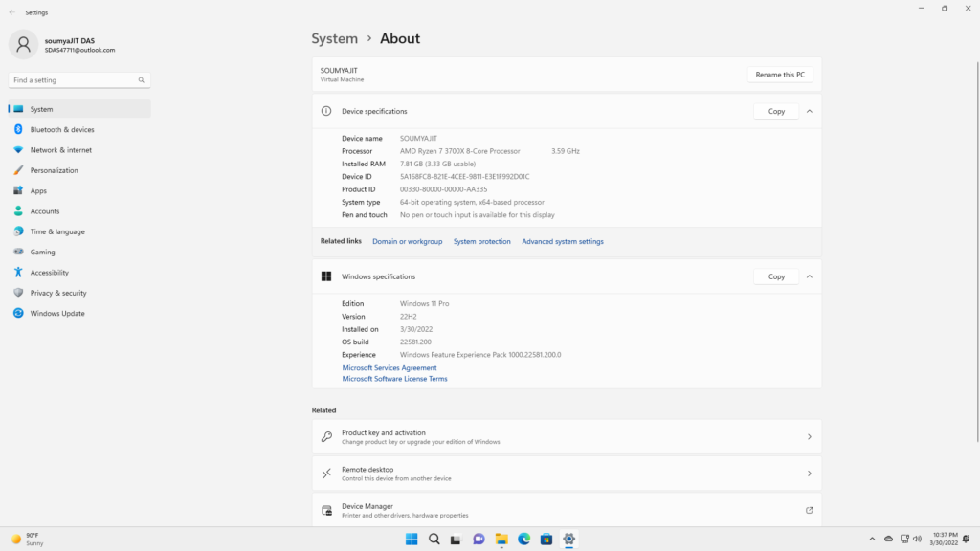The image size is (980, 551).
Task: Collapse the Windows specifications section
Action: click(x=810, y=276)
